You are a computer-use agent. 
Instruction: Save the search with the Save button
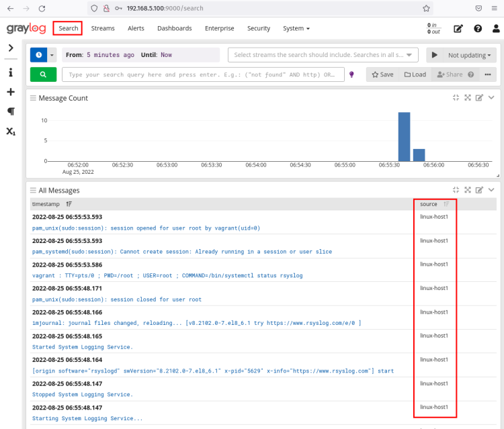pyautogui.click(x=382, y=75)
